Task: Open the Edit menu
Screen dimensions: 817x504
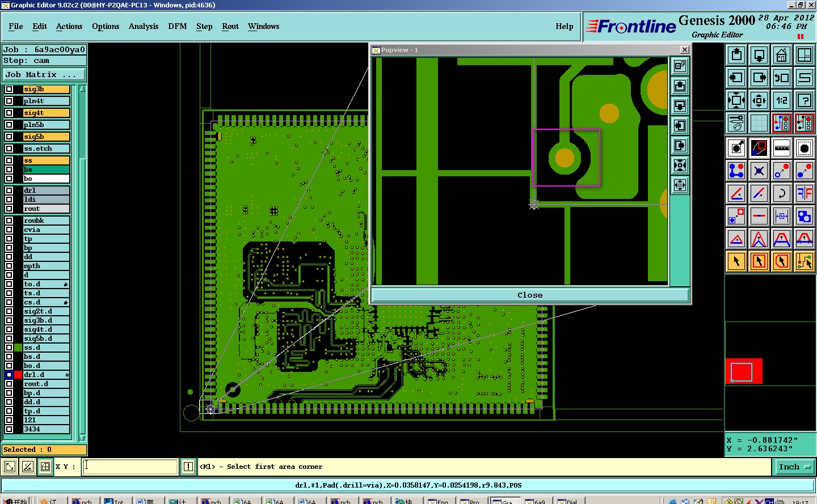Action: 40,26
